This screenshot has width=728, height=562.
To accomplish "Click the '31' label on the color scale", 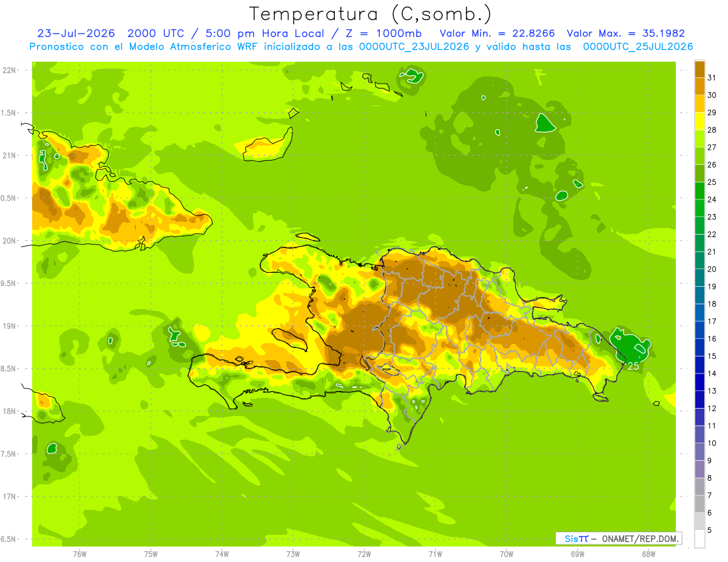I will 712,78.
